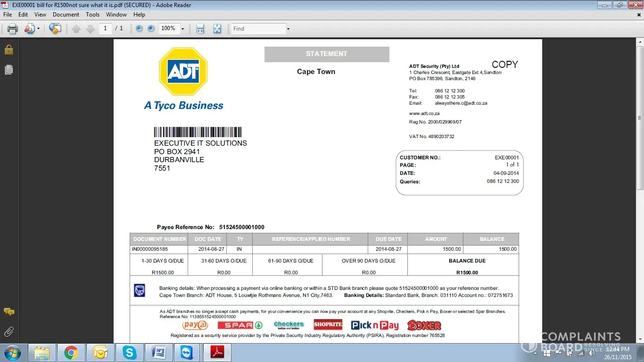Open the View menu
The width and height of the screenshot is (644, 362).
click(40, 15)
